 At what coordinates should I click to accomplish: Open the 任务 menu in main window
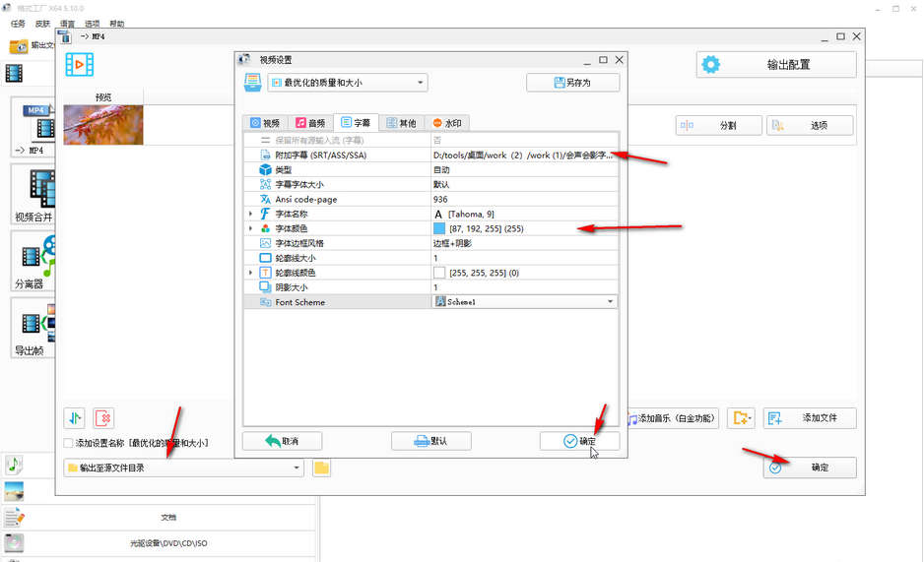point(19,24)
